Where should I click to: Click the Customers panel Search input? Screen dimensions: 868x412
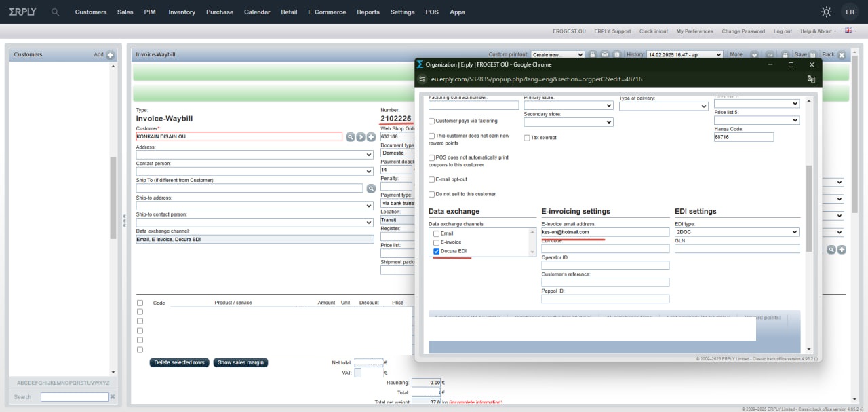pos(75,397)
